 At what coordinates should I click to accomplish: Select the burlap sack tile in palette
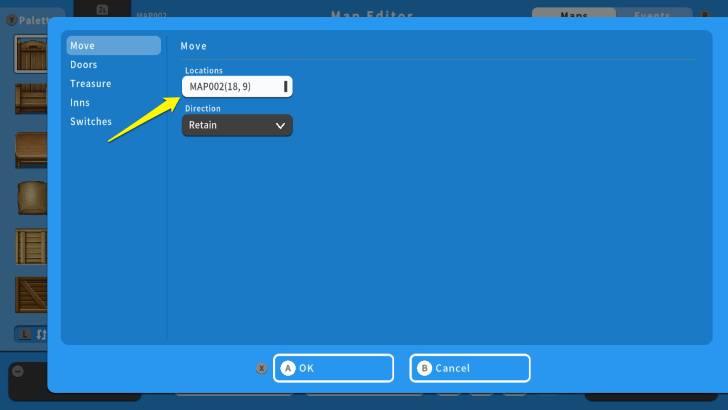[32, 198]
